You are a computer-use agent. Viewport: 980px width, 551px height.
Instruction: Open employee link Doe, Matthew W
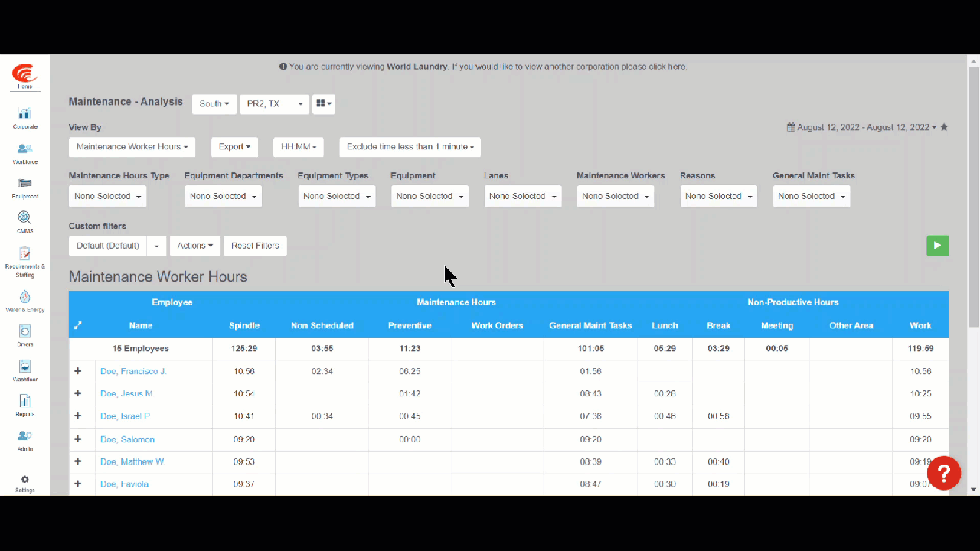click(132, 461)
